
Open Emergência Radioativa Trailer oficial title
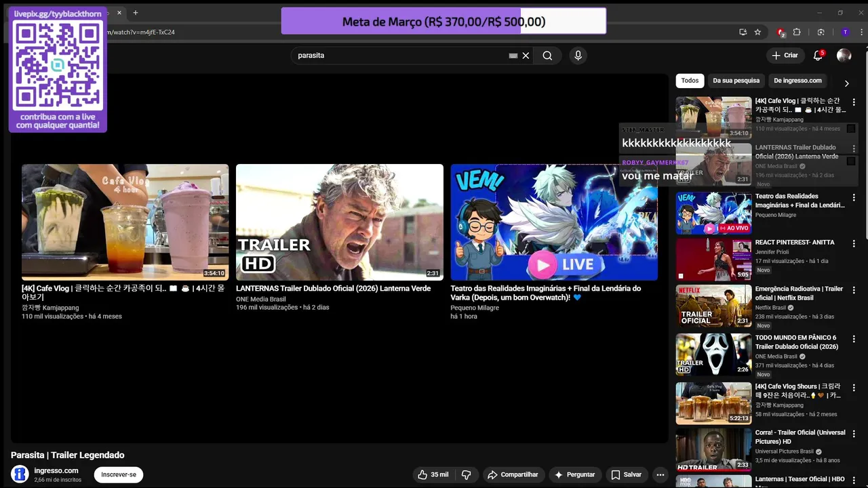799,293
